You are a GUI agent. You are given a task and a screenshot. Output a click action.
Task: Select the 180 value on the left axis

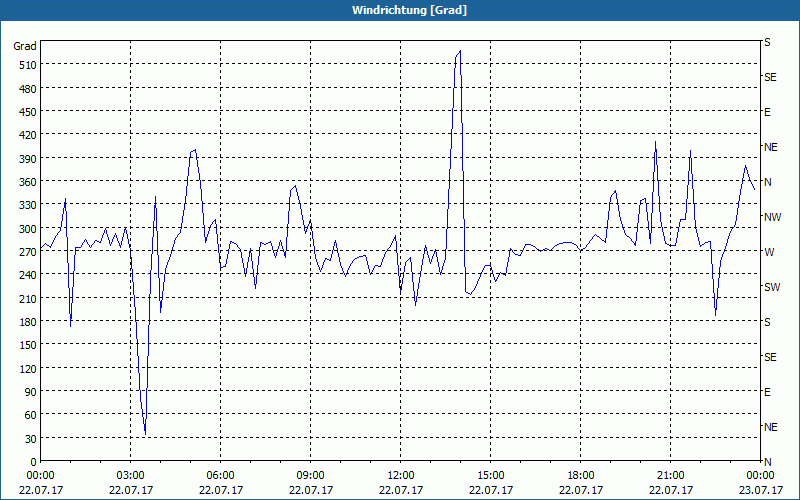[x=28, y=322]
